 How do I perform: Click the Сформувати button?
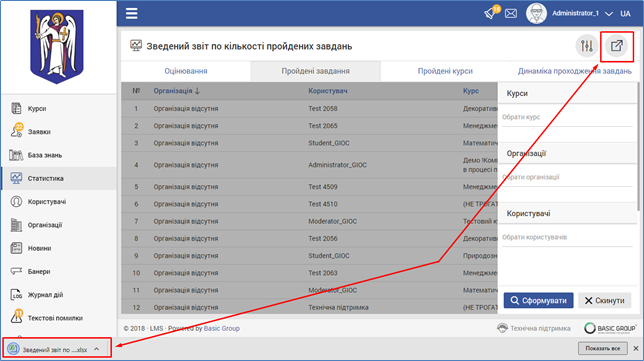point(538,301)
